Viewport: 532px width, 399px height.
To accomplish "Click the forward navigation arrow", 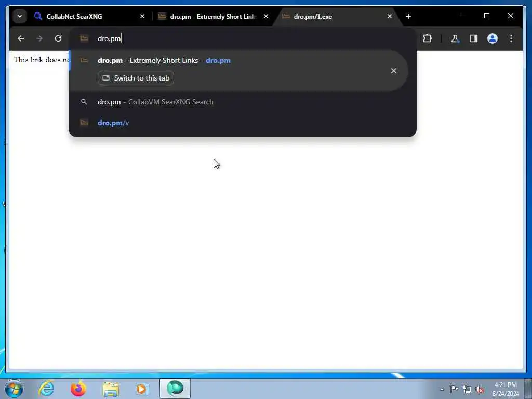I will pos(39,38).
